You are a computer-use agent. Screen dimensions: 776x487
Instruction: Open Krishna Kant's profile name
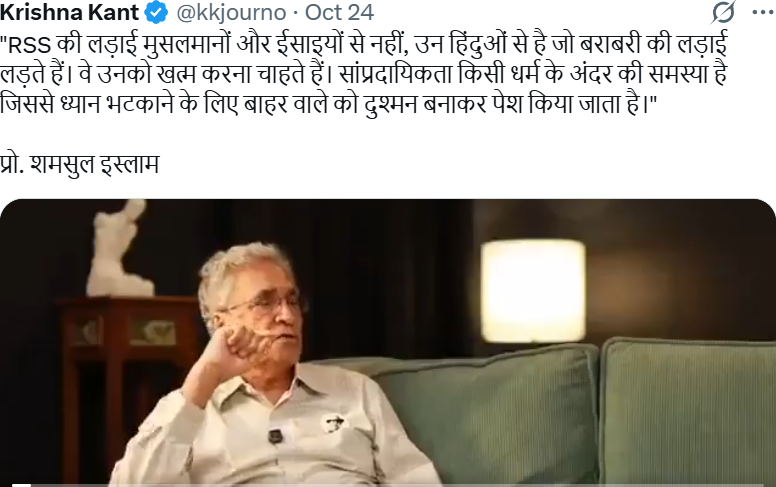[x=69, y=13]
